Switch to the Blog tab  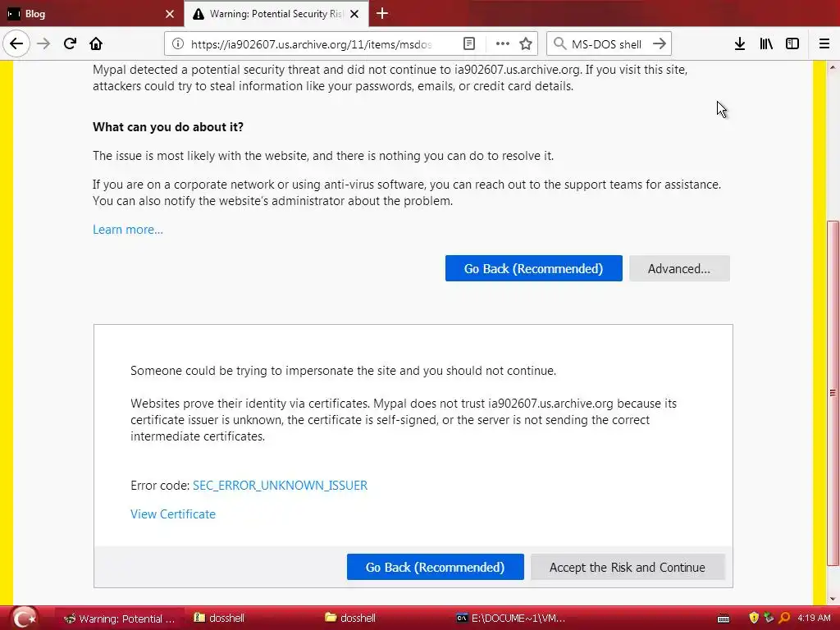click(x=92, y=14)
